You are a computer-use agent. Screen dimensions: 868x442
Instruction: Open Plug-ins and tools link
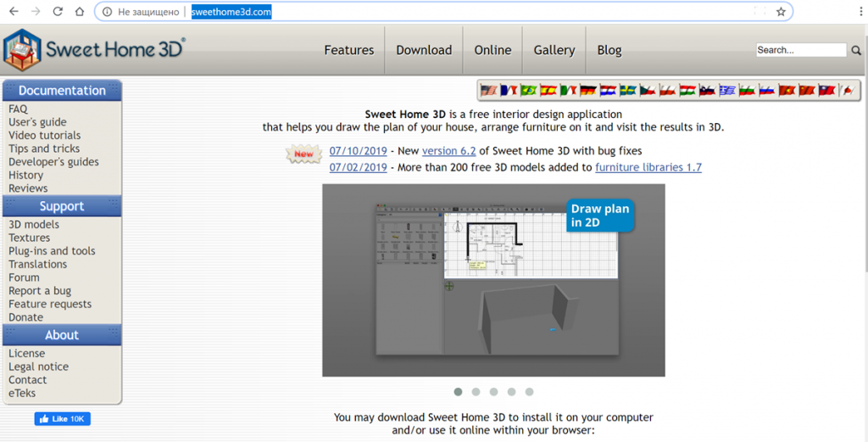pyautogui.click(x=52, y=251)
